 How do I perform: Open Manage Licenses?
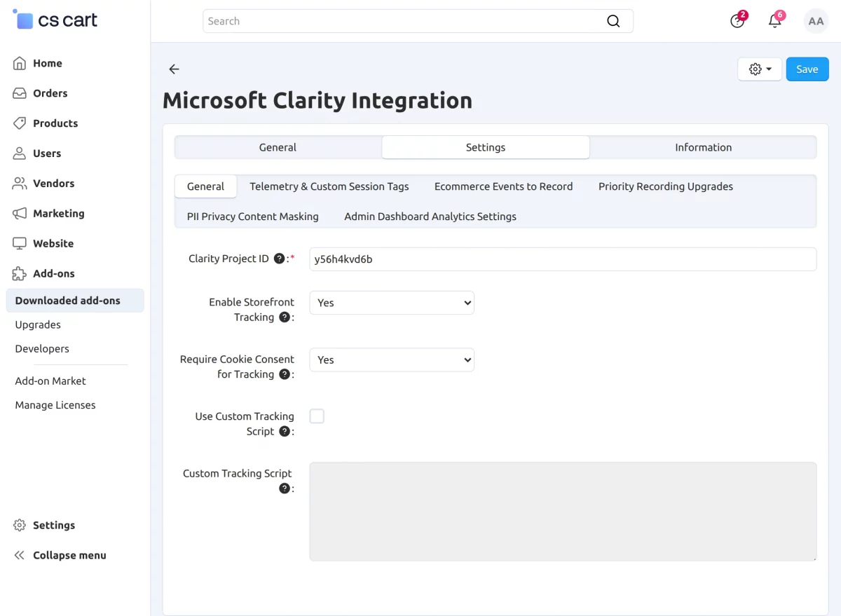55,405
